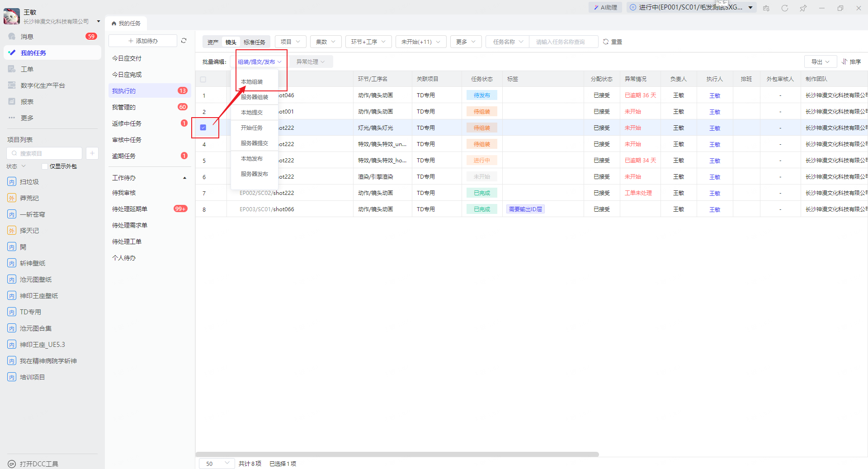This screenshot has width=868, height=469.
Task: Collapse the 工作待办 section
Action: click(x=184, y=178)
